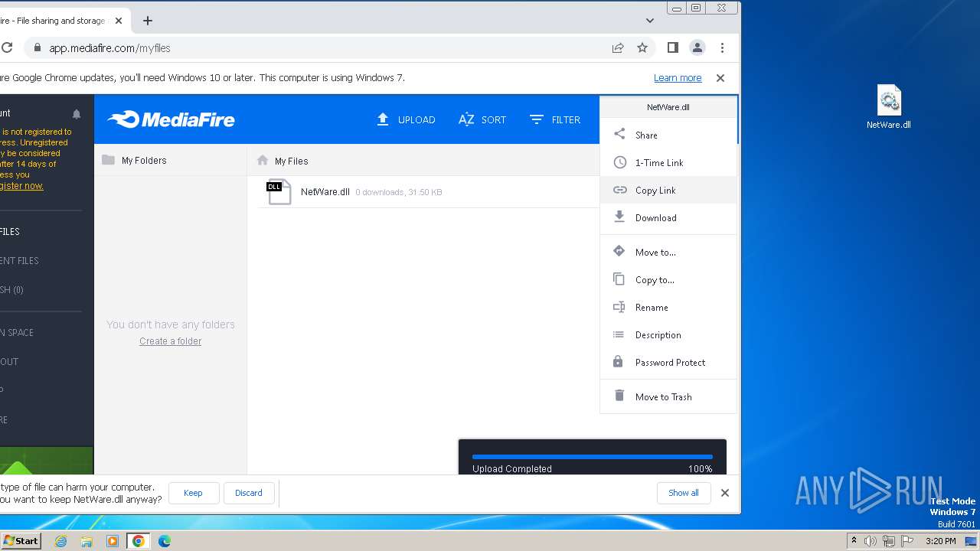Image resolution: width=980 pixels, height=551 pixels.
Task: Click Windows Media Player taskbar icon
Action: coord(113,541)
